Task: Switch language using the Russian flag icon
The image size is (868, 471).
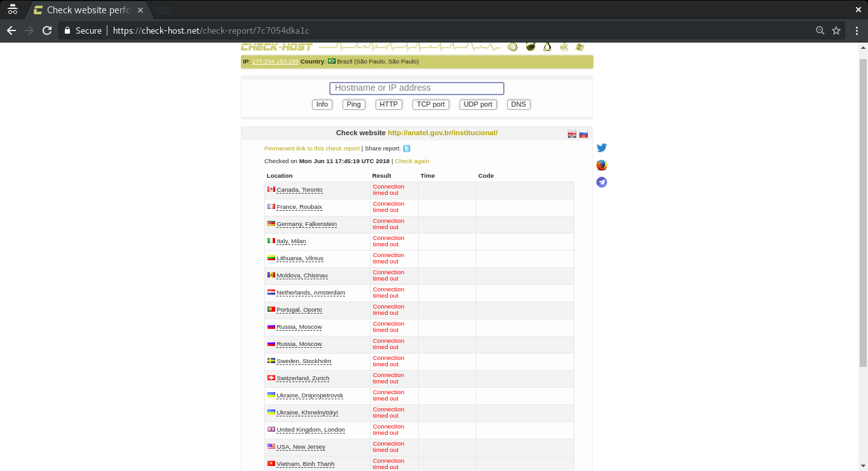Action: (583, 134)
